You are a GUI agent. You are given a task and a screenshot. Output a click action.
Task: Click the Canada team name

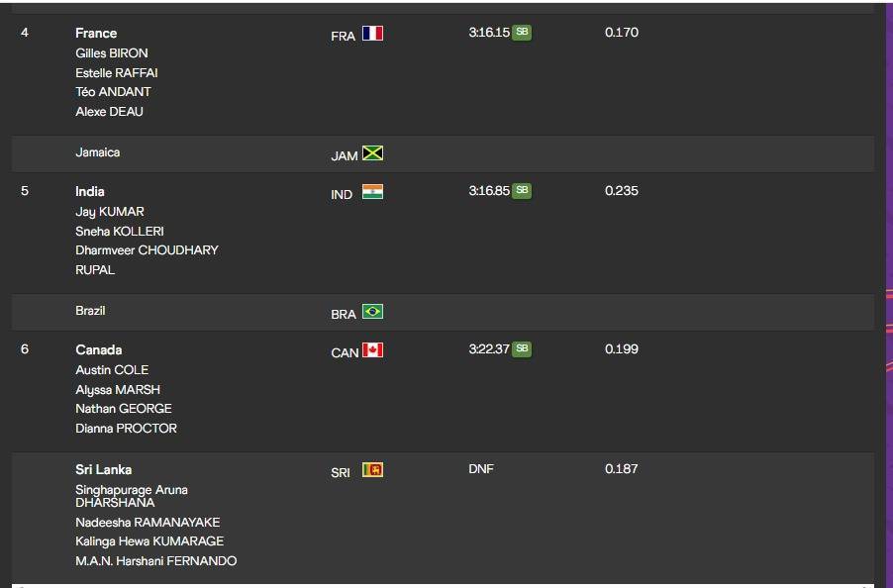pos(99,349)
